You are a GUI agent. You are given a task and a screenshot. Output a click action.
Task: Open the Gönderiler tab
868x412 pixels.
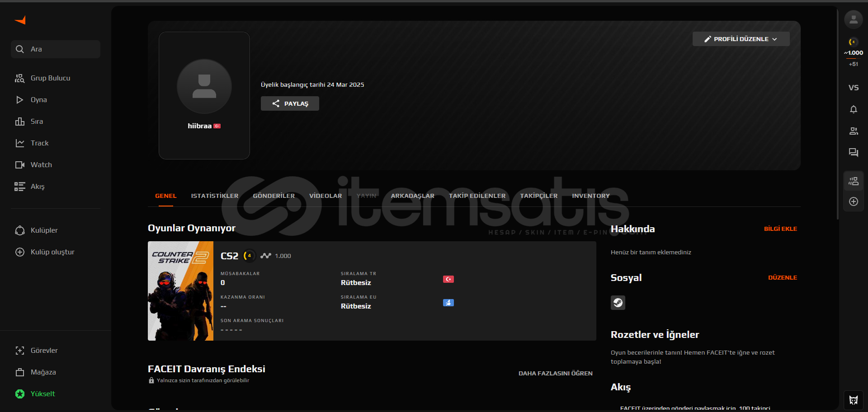[x=274, y=196]
